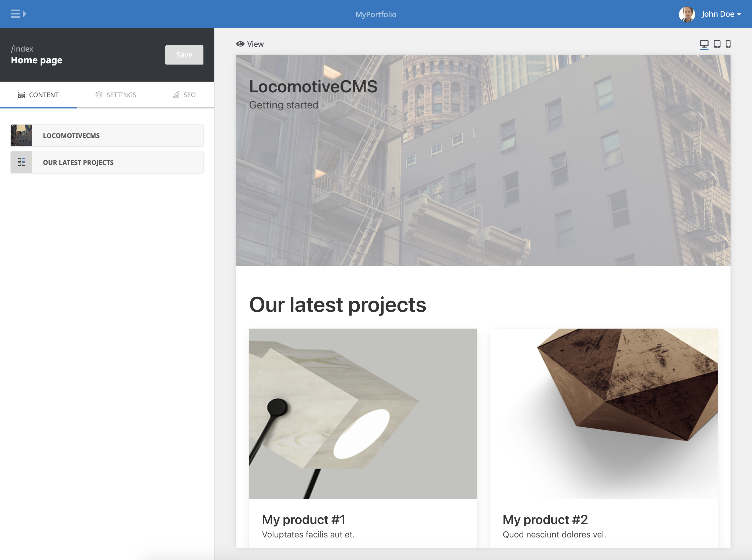The height and width of the screenshot is (560, 752).
Task: Switch preview to tablet view icon
Action: point(717,44)
